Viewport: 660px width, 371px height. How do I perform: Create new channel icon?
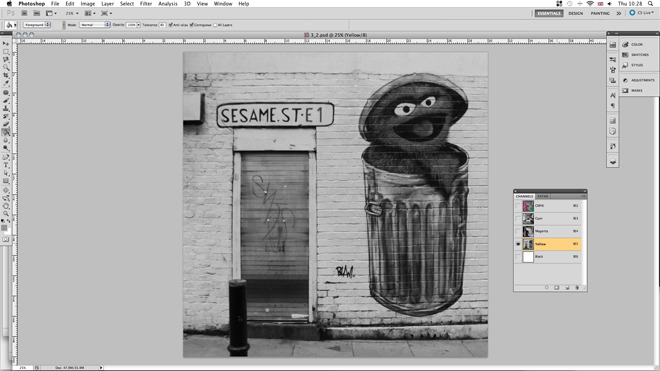(x=567, y=288)
